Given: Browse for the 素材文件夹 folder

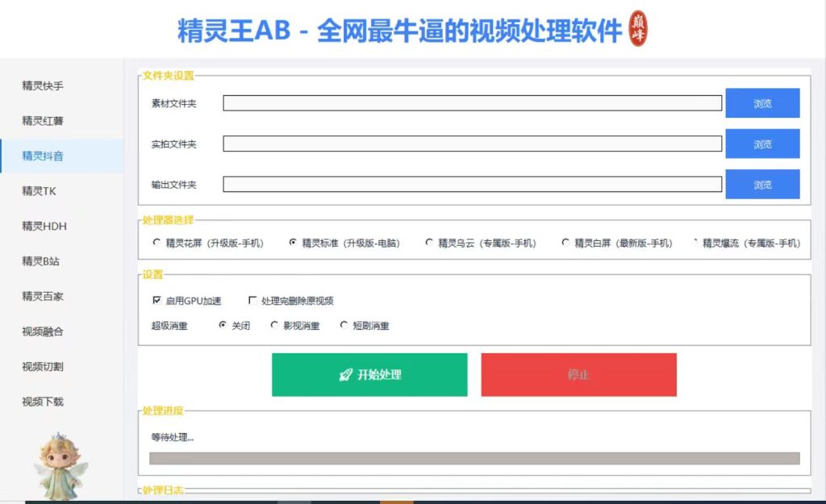Looking at the screenshot, I should click(x=762, y=103).
